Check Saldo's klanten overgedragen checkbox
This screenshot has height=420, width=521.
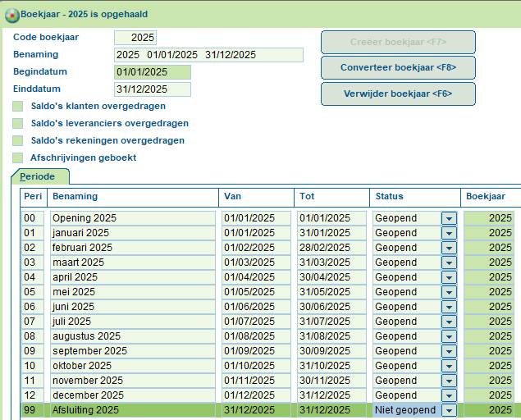(18, 106)
